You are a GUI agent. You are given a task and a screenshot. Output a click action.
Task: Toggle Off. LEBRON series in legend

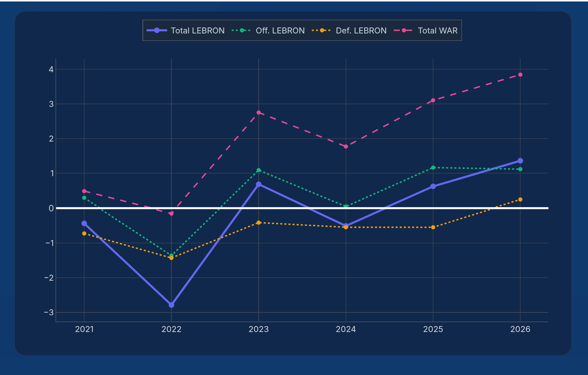click(280, 30)
